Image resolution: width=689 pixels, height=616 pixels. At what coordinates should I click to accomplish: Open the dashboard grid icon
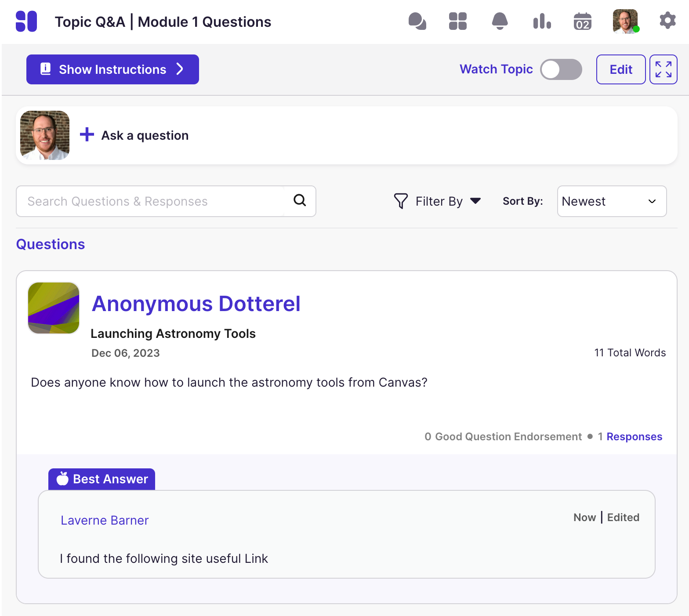coord(458,21)
